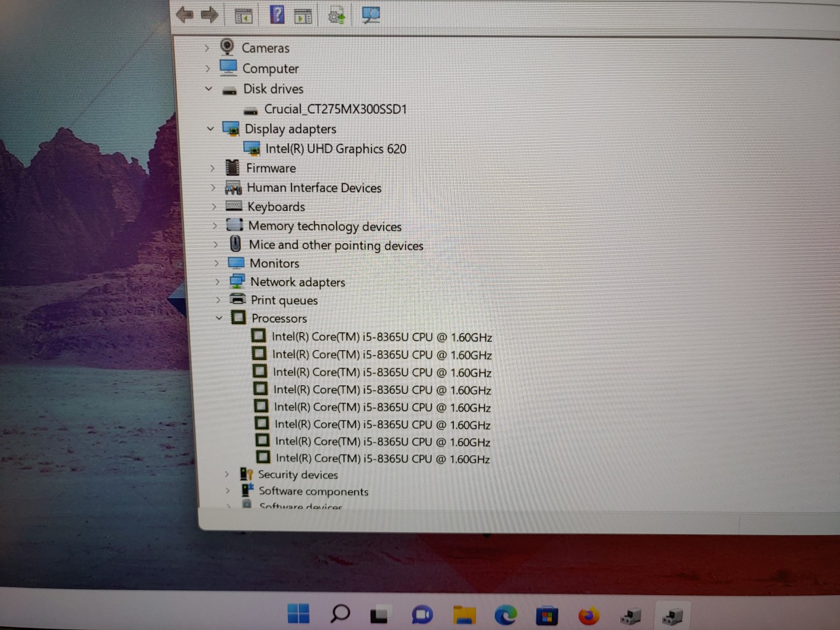
Task: Expand Mice and other pointing devices
Action: tap(215, 244)
